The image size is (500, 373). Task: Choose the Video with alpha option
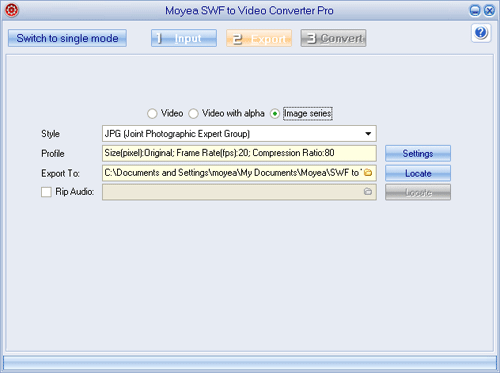193,114
